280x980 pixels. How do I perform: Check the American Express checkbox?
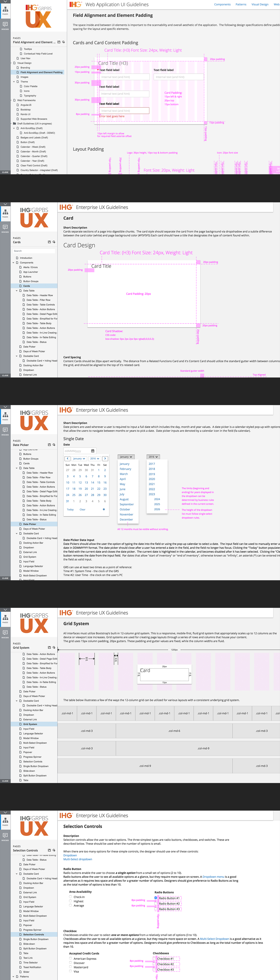point(70,958)
